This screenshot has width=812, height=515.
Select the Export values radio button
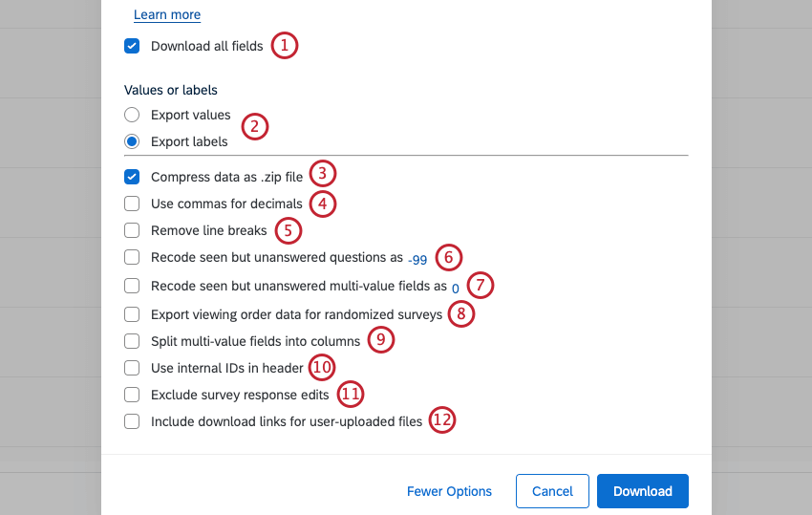132,115
